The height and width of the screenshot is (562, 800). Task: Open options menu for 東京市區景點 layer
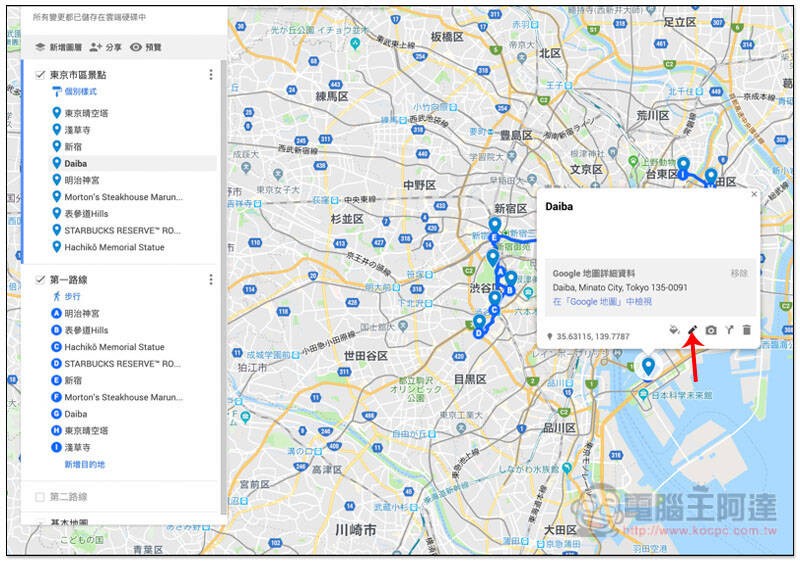coord(211,75)
